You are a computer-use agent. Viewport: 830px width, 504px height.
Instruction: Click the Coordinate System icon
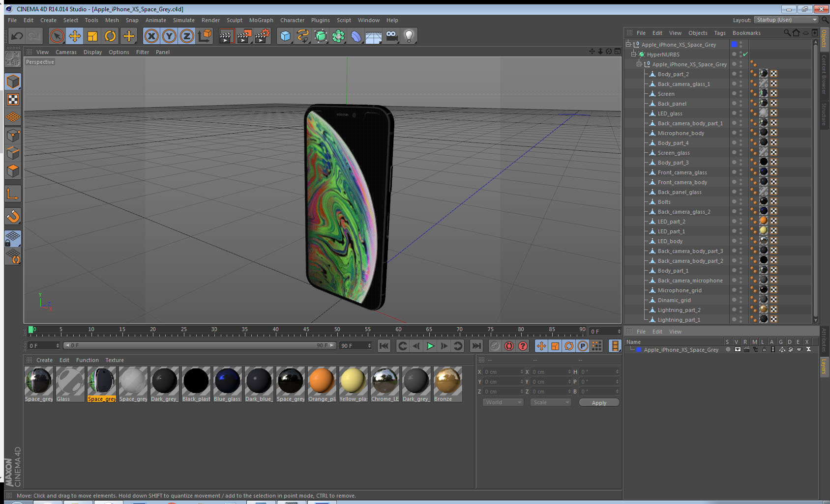tap(205, 36)
